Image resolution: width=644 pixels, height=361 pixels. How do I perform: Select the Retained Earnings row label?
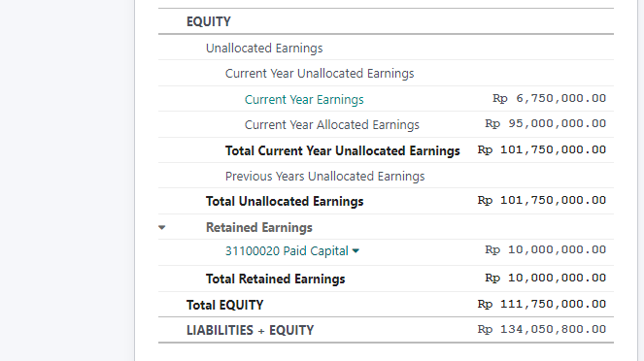[258, 227]
